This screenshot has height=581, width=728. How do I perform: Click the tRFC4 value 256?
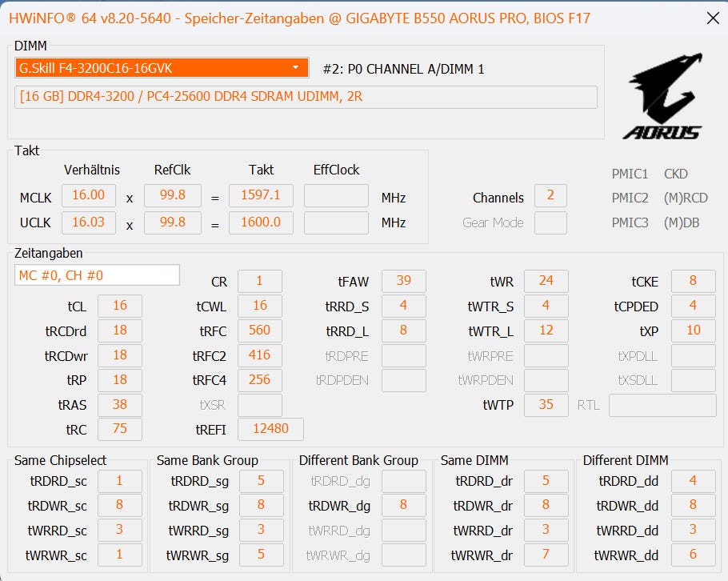(x=260, y=380)
